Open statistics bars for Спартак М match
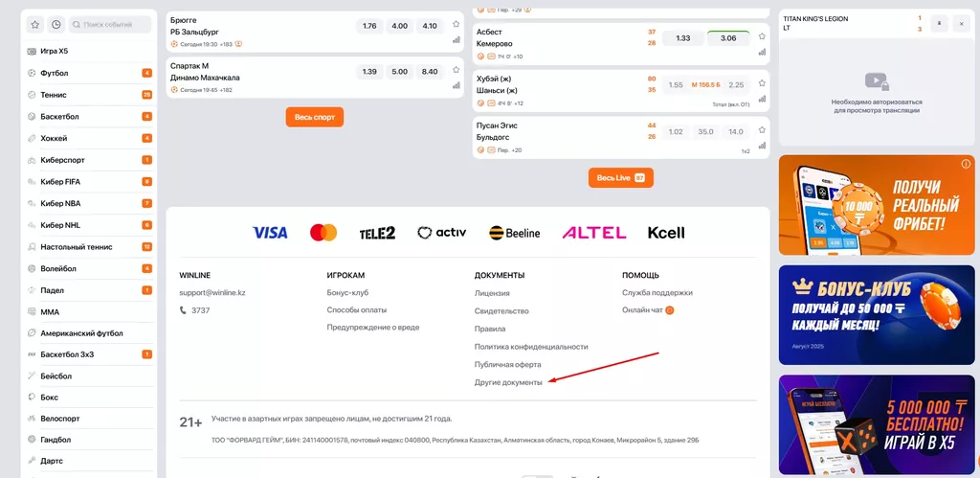This screenshot has height=478, width=980. (456, 85)
